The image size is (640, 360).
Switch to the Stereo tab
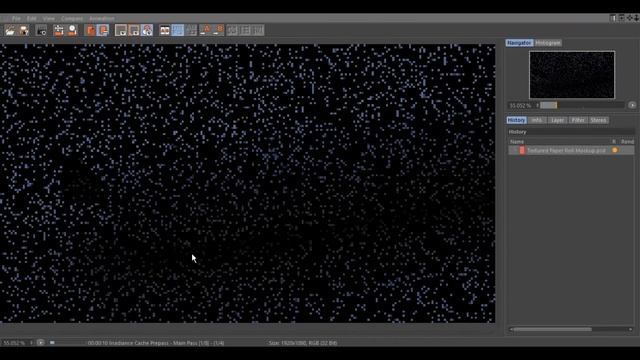point(598,120)
